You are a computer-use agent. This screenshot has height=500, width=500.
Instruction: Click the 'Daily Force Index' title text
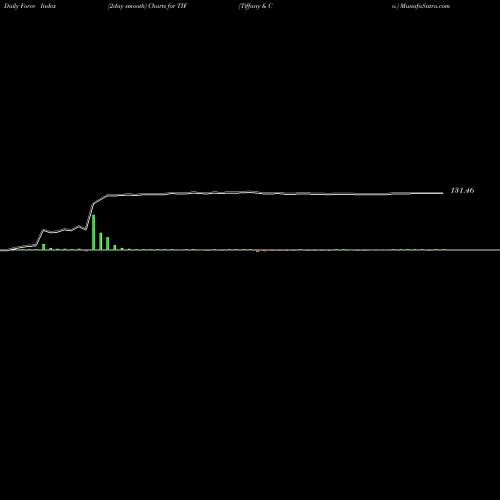30,6
